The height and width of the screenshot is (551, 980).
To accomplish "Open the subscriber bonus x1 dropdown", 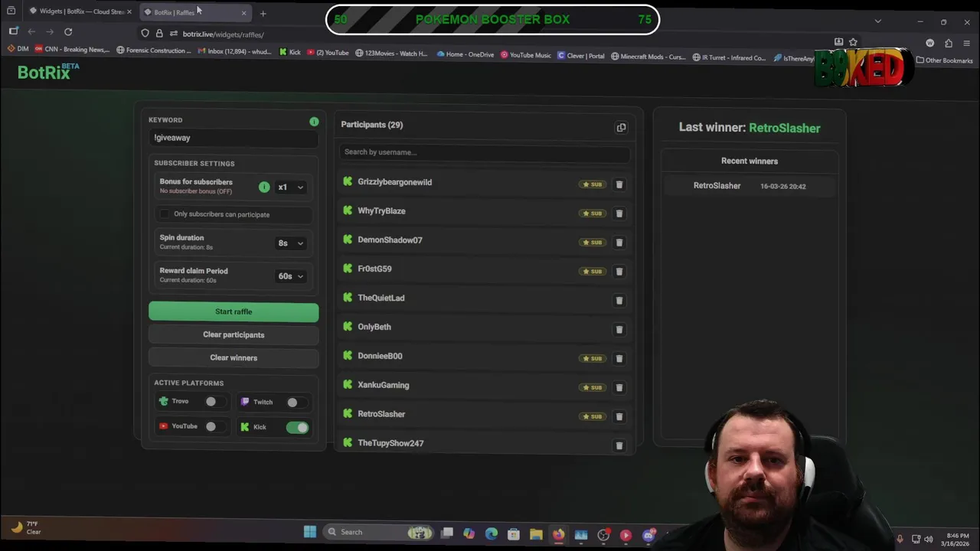I will click(x=290, y=187).
